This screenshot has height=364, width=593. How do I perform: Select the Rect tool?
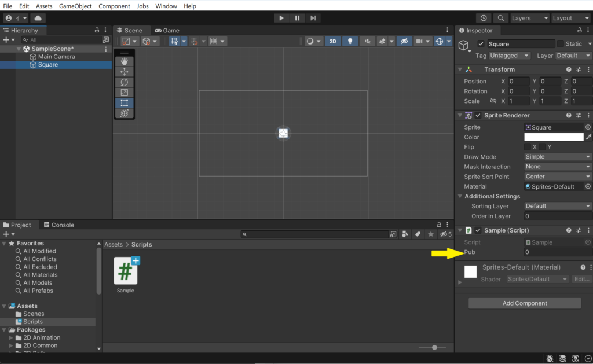pyautogui.click(x=124, y=103)
